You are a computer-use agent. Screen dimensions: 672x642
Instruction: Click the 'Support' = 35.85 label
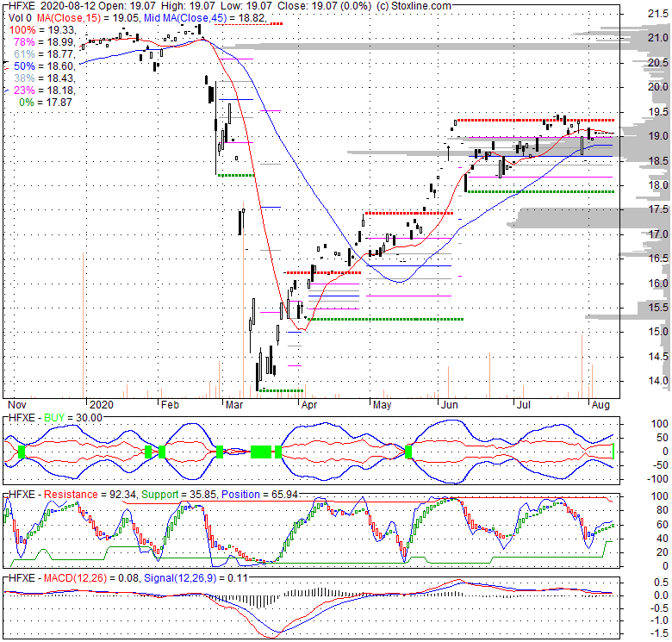click(160, 495)
